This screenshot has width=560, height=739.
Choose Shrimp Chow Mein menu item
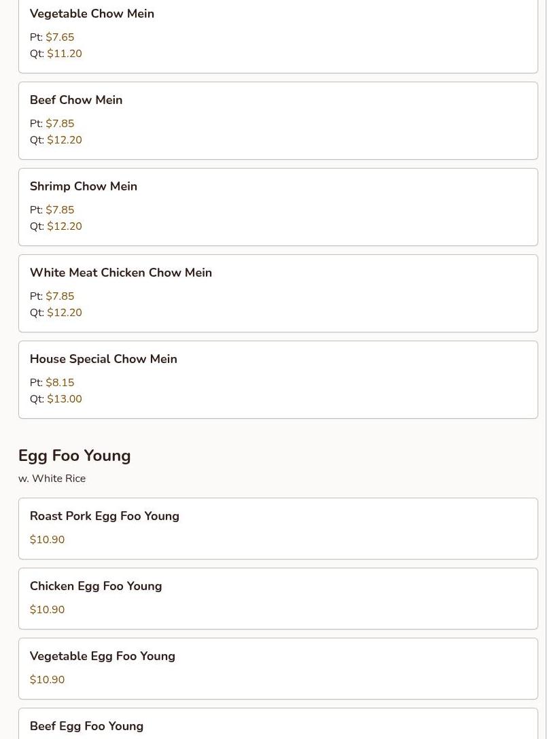coord(278,207)
